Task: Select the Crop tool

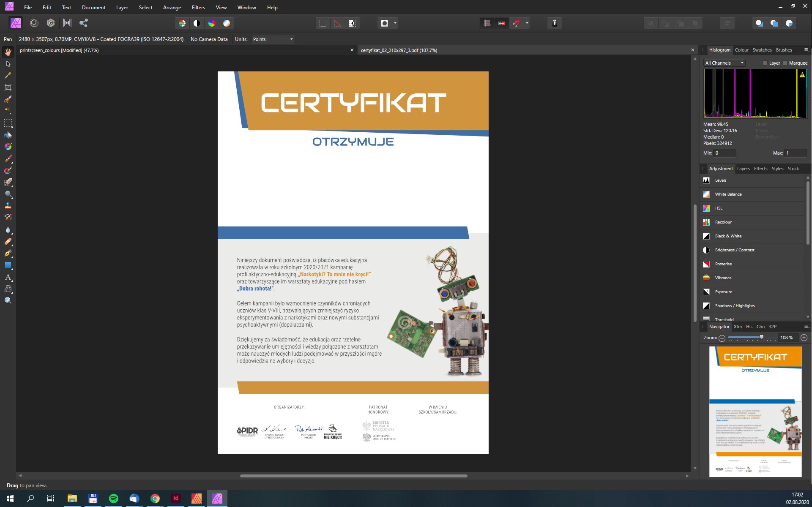Action: (x=8, y=87)
